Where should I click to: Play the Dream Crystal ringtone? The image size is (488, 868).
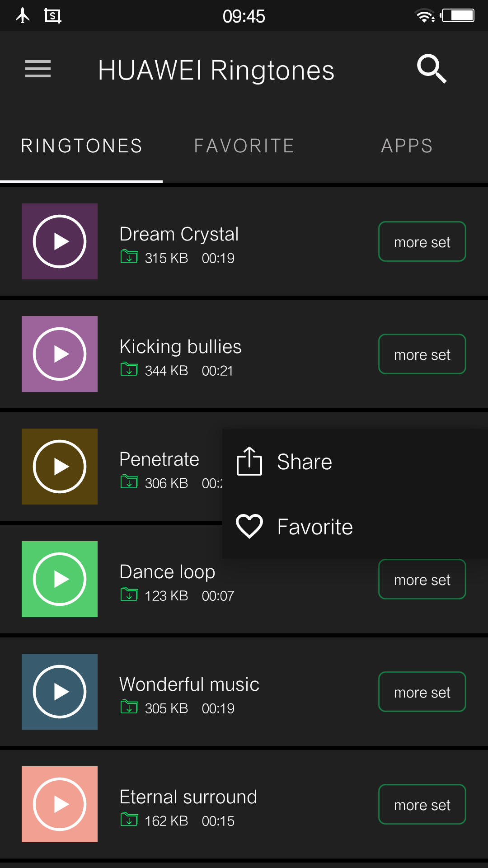click(x=60, y=241)
